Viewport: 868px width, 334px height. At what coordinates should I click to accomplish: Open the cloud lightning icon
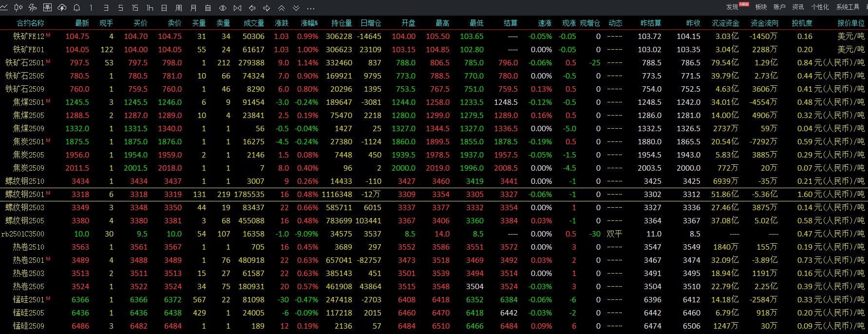(62, 8)
